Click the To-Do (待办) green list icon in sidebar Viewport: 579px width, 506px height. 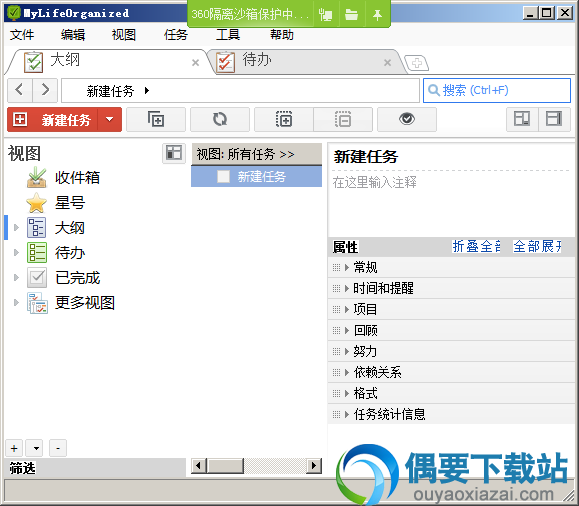[x=37, y=253]
